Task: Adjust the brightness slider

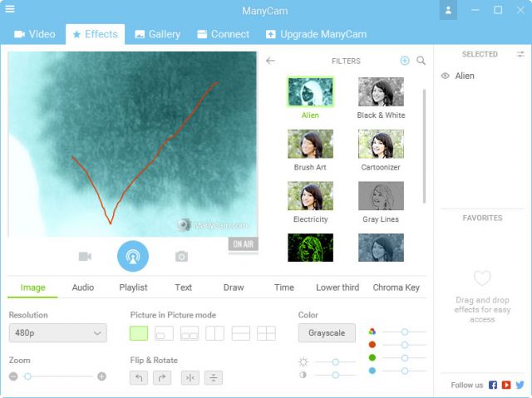Action: 336,362
